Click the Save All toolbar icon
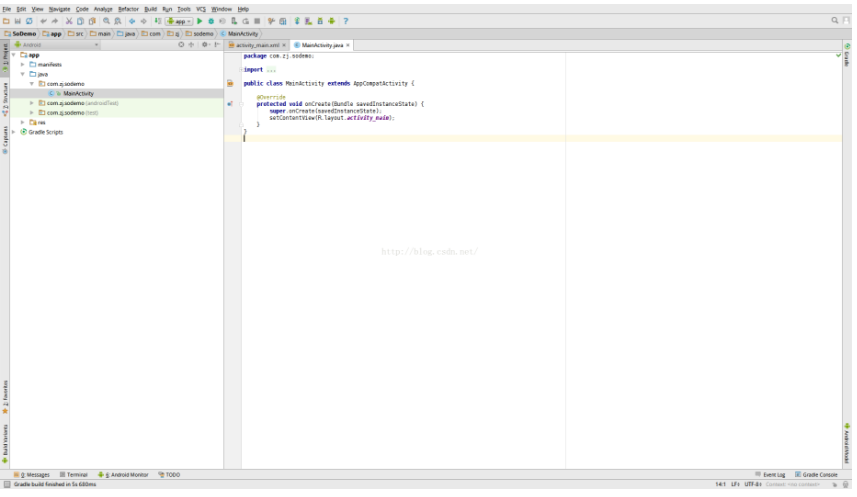This screenshot has height=497, width=857. [18, 21]
